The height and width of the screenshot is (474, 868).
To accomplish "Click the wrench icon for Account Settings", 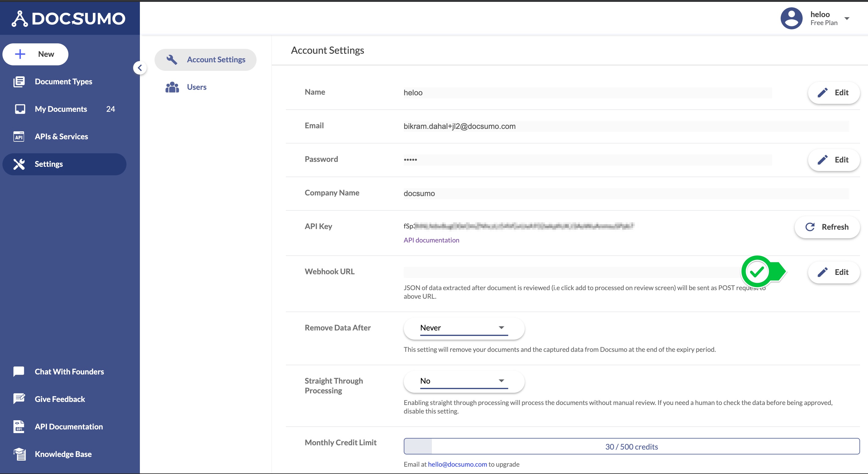I will [x=172, y=60].
